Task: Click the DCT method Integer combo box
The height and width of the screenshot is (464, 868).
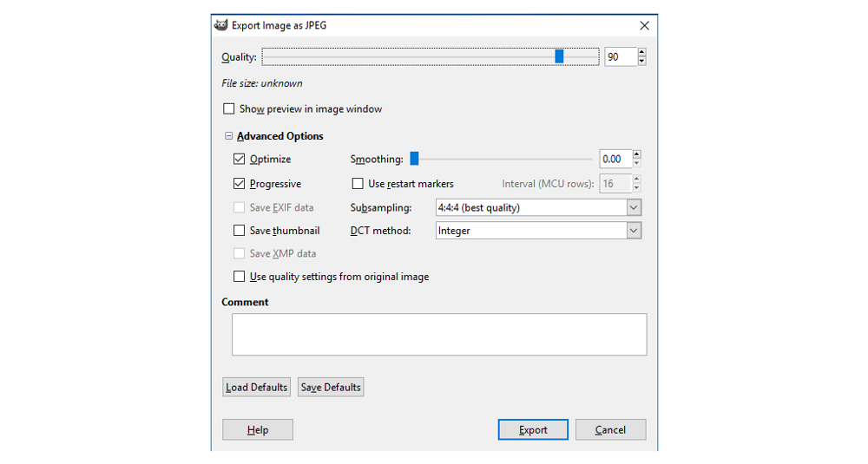Action: point(538,231)
